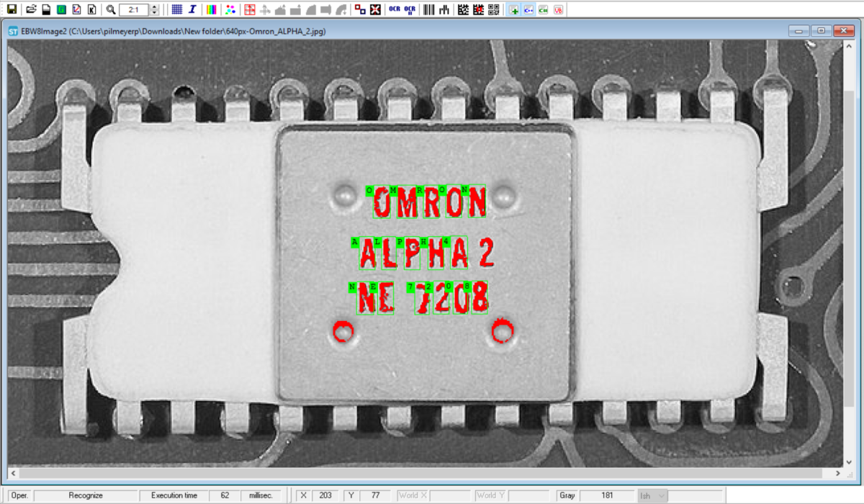The image size is (864, 504).
Task: Click the OCR tool icon
Action: 394,9
